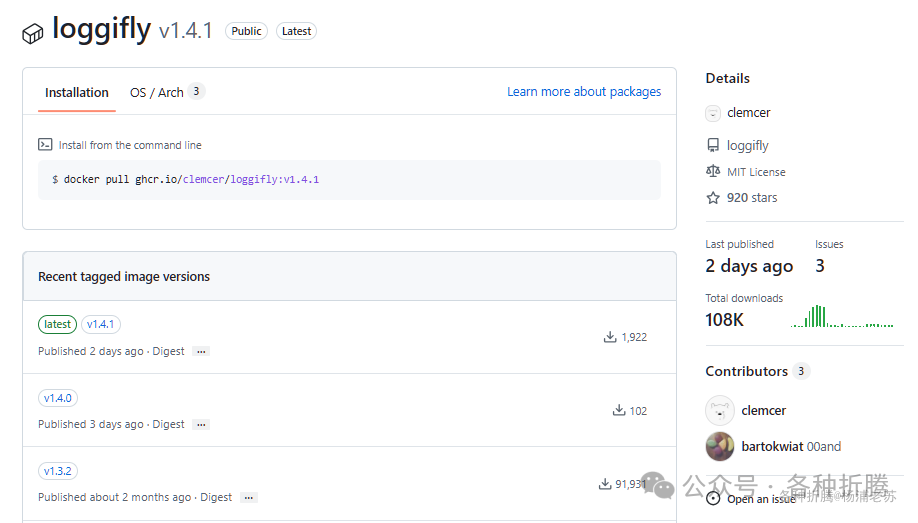Click the Open an issue circle icon
The height and width of the screenshot is (523, 918).
coord(713,498)
